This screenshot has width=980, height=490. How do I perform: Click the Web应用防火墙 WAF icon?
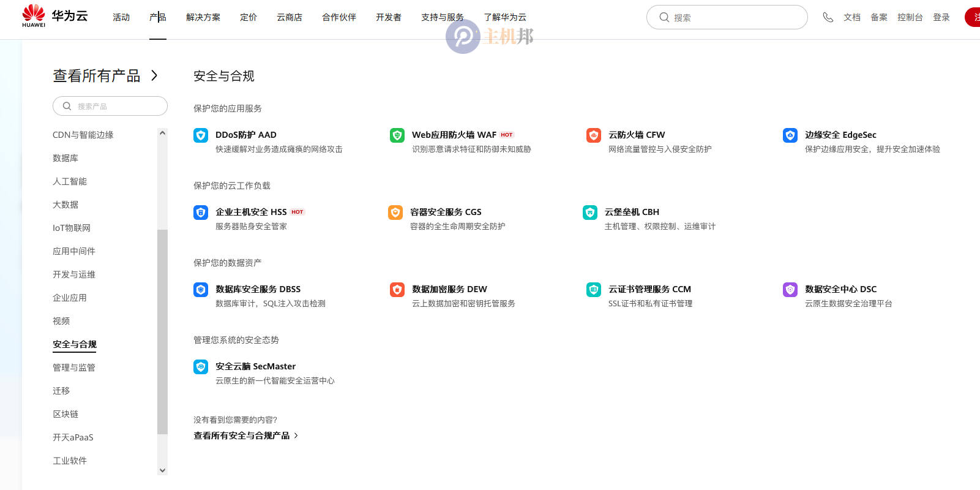point(397,135)
